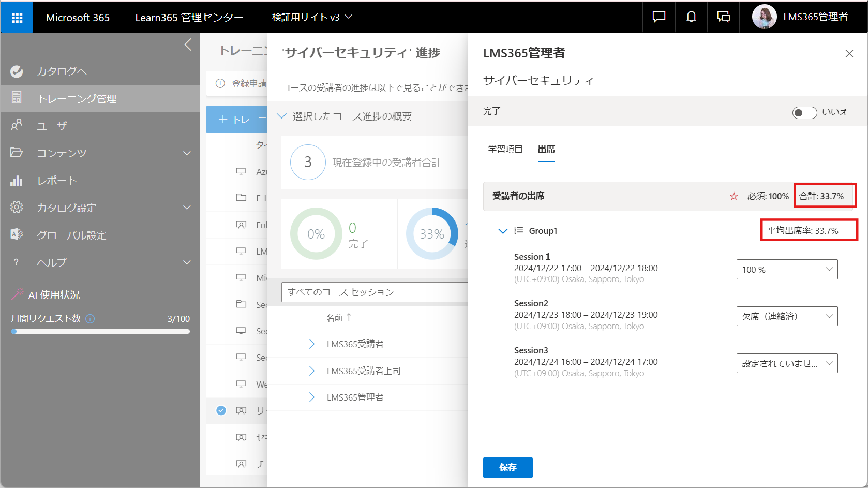
Task: Switch to the 学習項目 tab
Action: click(x=505, y=149)
